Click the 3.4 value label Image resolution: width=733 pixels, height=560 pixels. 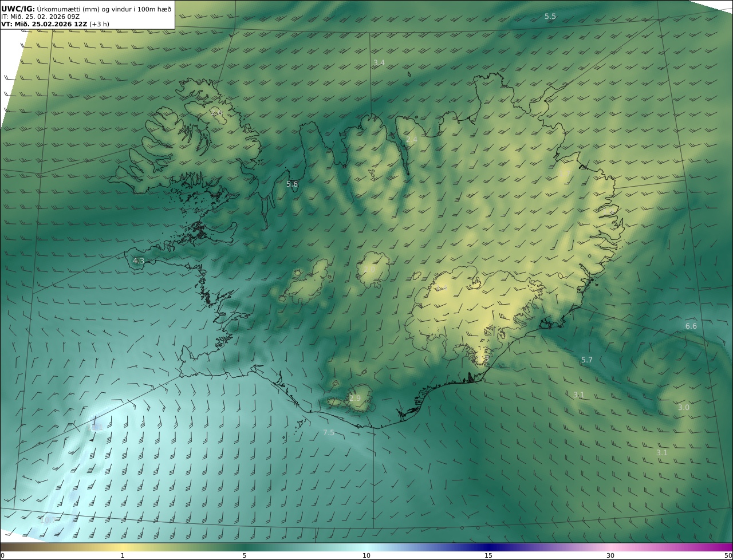point(379,62)
